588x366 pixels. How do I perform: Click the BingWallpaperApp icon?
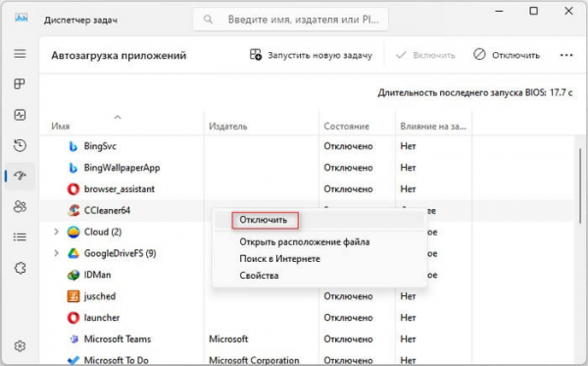73,168
